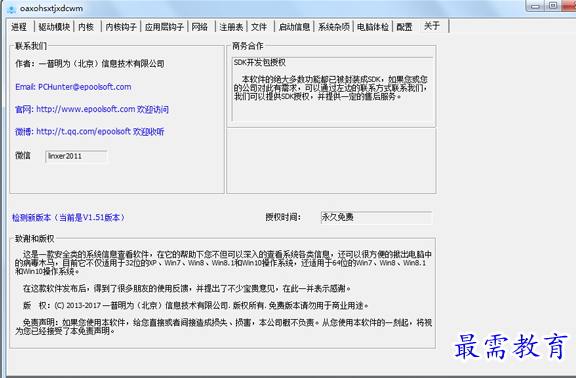The height and width of the screenshot is (378, 576).
Task: Open the 内核钩子 tab
Action: 121,27
